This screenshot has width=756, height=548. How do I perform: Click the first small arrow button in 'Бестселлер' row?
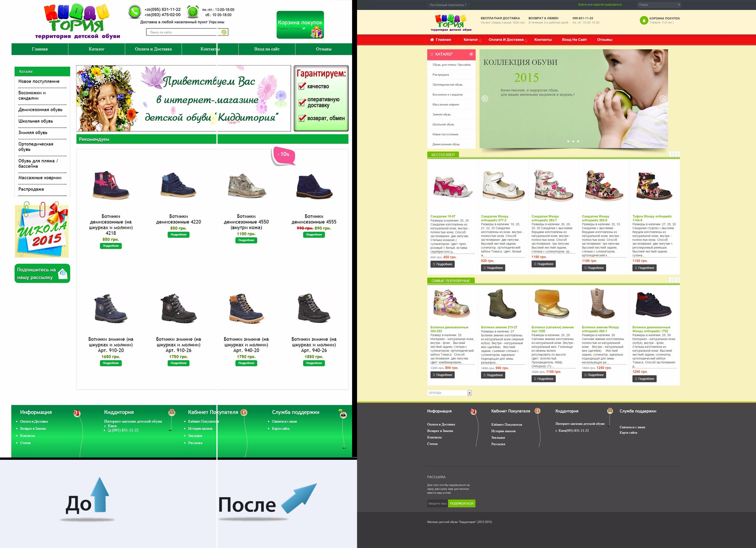tap(671, 154)
